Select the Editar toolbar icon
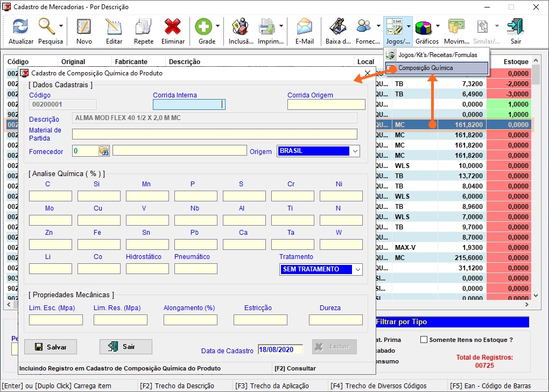549x392 pixels. (114, 27)
